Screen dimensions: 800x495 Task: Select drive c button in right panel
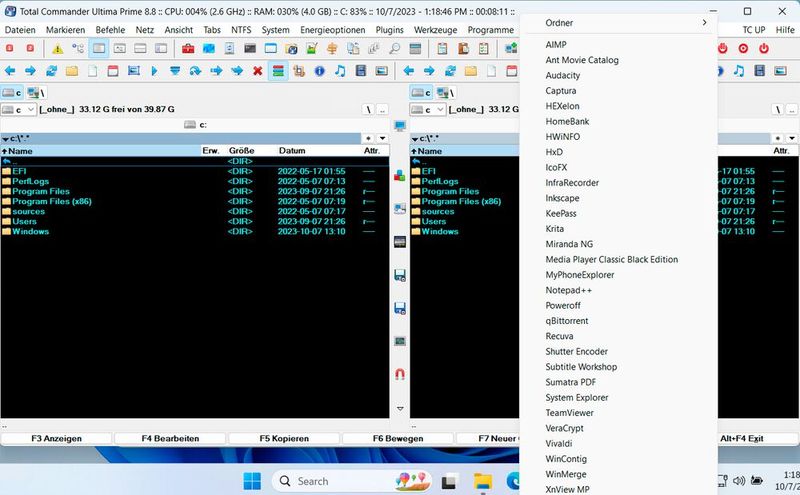pyautogui.click(x=421, y=92)
